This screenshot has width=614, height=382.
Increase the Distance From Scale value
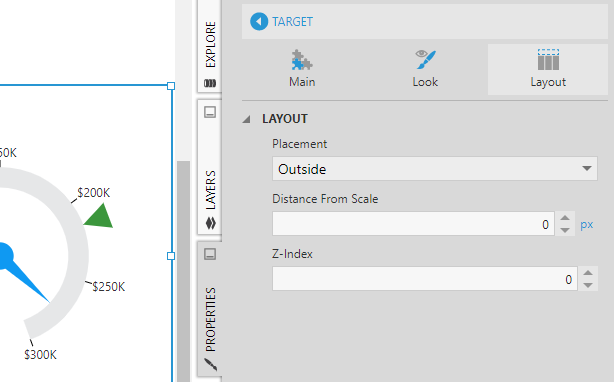point(565,218)
